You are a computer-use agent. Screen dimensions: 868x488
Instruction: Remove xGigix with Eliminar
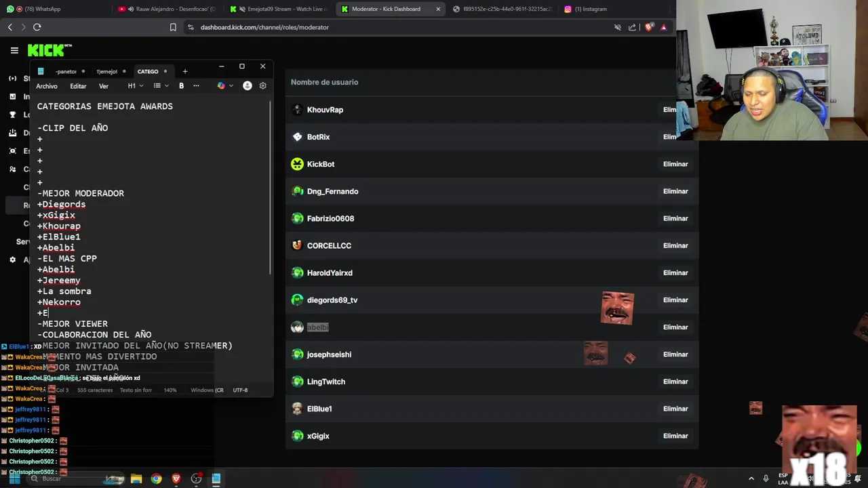[675, 436]
